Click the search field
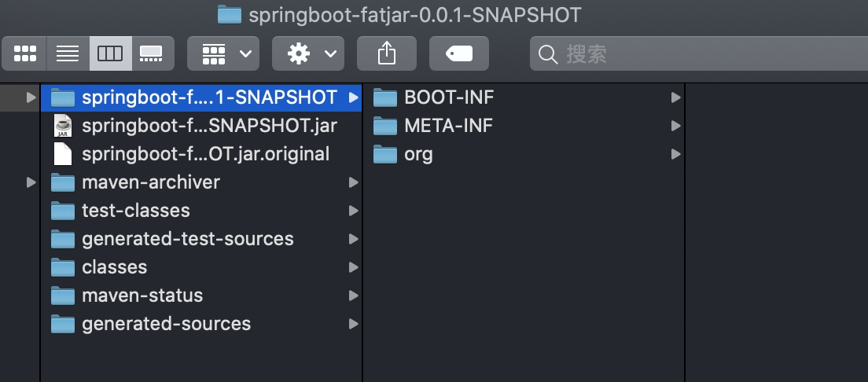Viewport: 868px width, 382px height. pyautogui.click(x=700, y=53)
